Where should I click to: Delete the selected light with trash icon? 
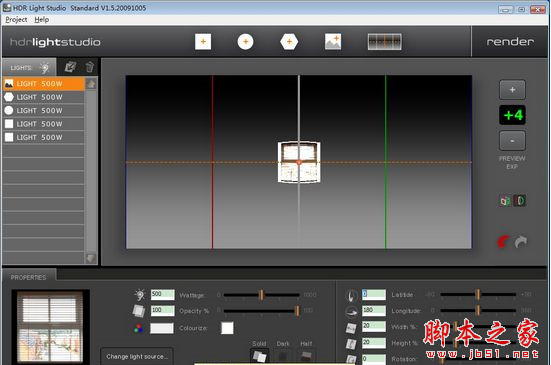pos(90,66)
